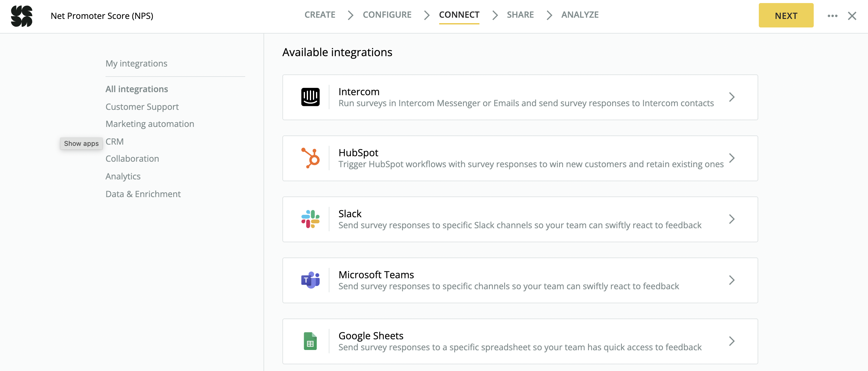868x371 pixels.
Task: Expand the Intercom row chevron
Action: (x=732, y=97)
